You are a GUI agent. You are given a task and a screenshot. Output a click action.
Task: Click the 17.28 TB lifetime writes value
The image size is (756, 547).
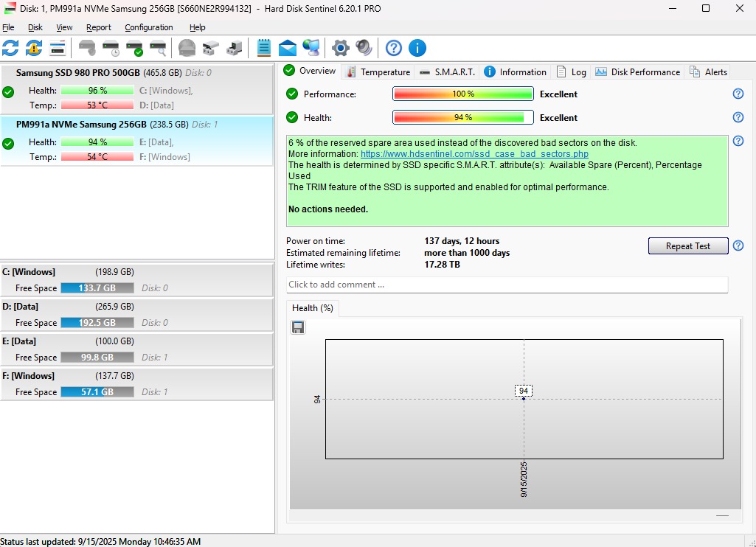pyautogui.click(x=442, y=264)
